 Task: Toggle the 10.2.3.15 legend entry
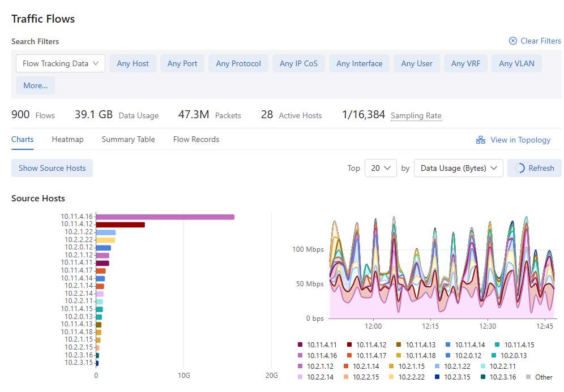(x=452, y=377)
